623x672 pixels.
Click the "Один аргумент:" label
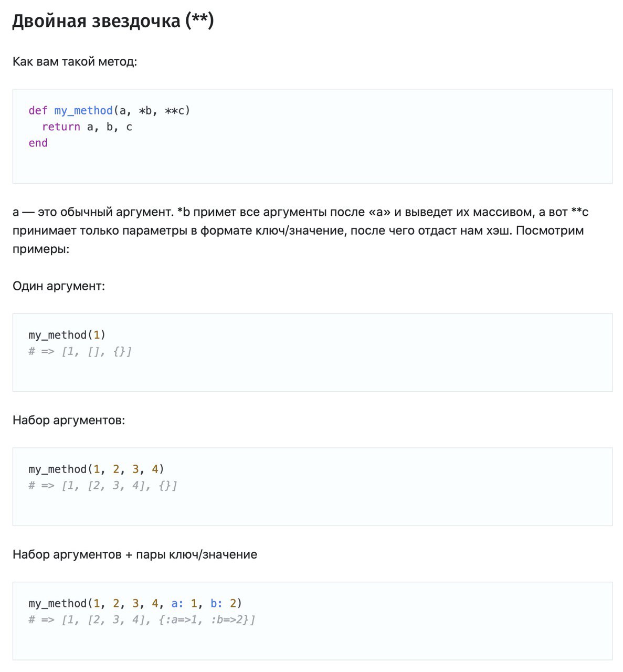point(59,286)
